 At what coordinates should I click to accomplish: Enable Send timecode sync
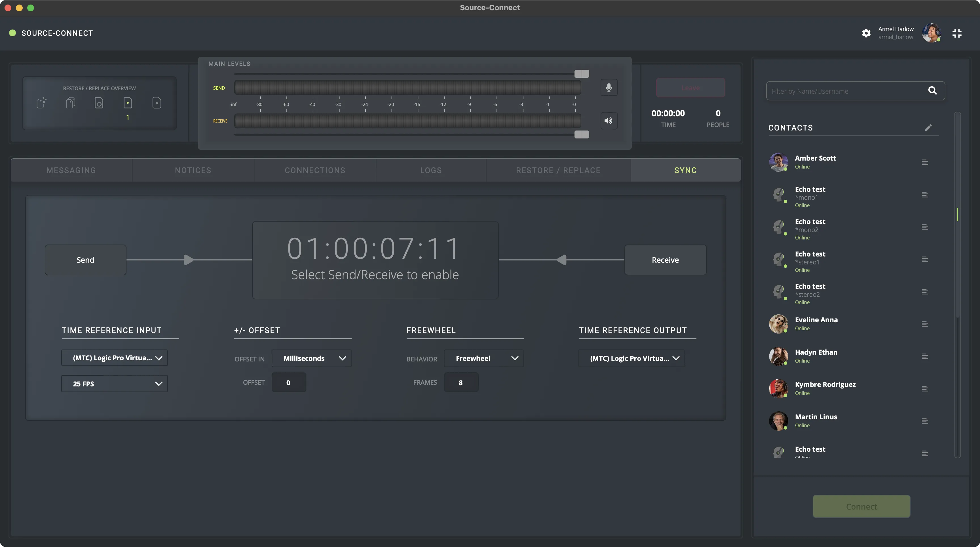click(x=85, y=260)
